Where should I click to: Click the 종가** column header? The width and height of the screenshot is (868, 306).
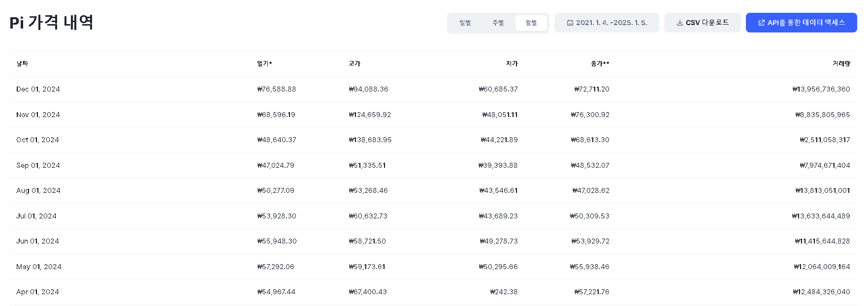[x=600, y=63]
